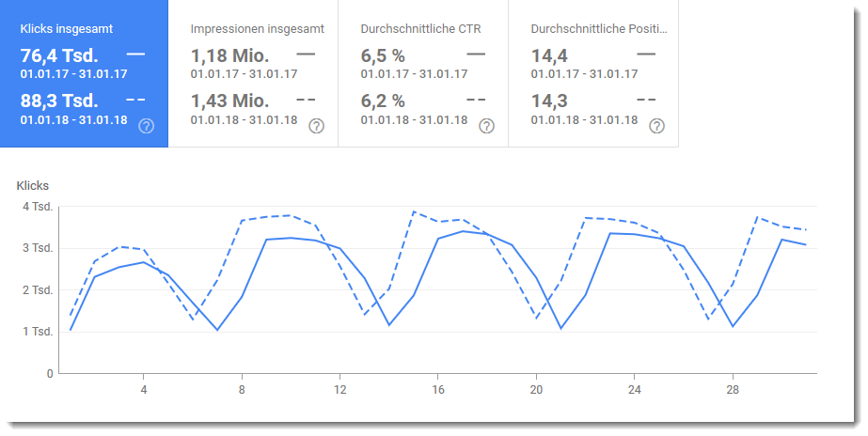Click 01.01.18 - 31.01.18 date under position
This screenshot has height=436, width=868.
tap(585, 120)
